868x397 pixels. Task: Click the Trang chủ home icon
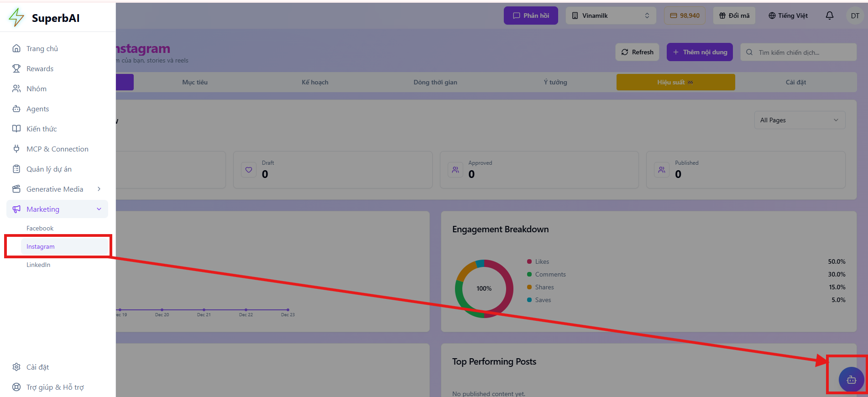(x=16, y=48)
